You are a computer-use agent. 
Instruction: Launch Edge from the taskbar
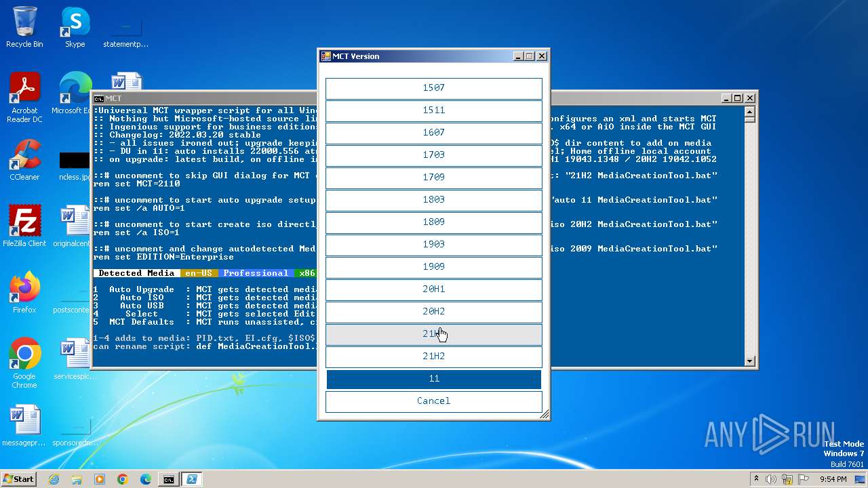(146, 479)
